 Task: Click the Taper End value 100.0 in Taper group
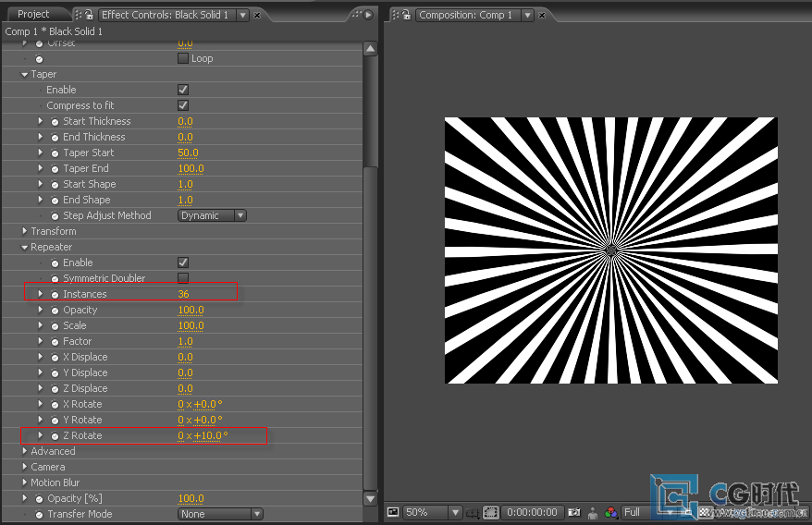point(191,168)
